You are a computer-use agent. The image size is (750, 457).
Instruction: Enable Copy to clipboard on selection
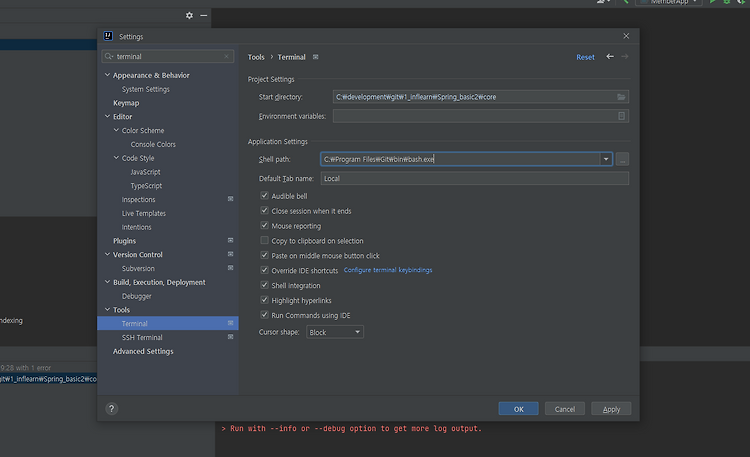pyautogui.click(x=265, y=240)
